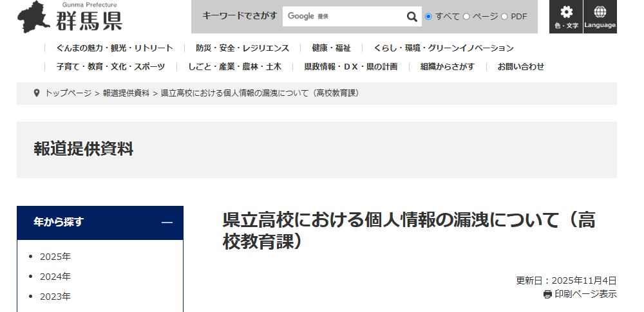Open the 2024年 archive link

point(55,277)
